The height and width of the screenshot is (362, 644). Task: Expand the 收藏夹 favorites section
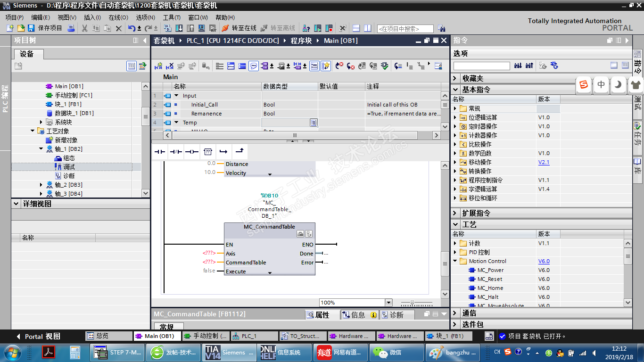(455, 78)
